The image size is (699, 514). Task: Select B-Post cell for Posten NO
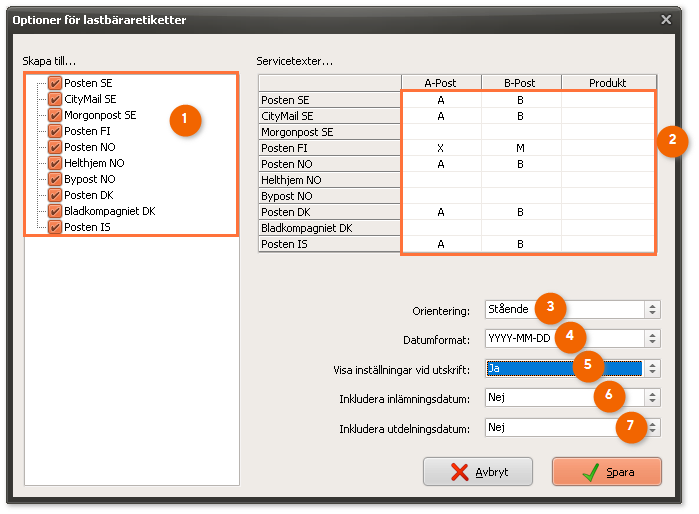(521, 164)
